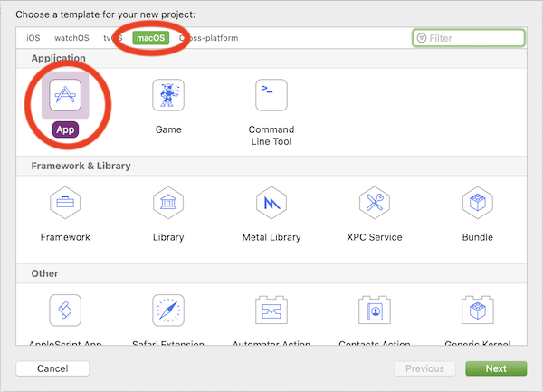Screen dimensions: 543x392
Task: Pick the Contacts Action template icon
Action: 375,310
